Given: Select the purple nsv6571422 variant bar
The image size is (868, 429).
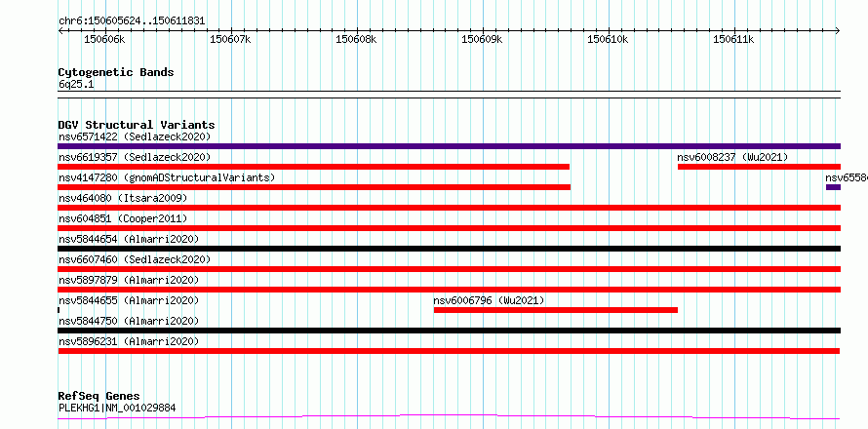Looking at the screenshot, I should 449,146.
